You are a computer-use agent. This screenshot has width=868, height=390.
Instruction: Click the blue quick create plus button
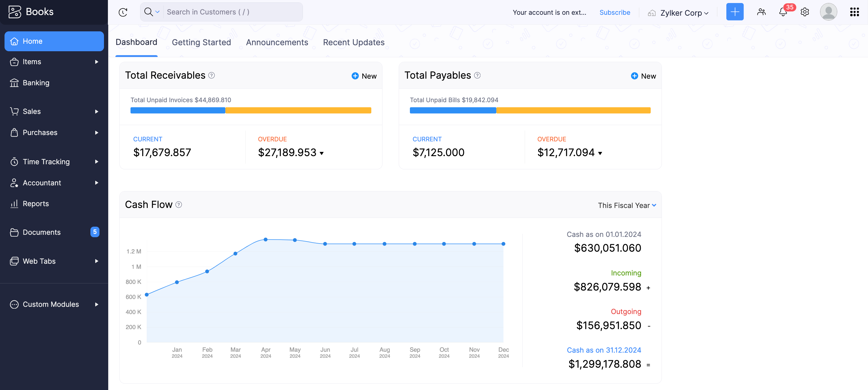[734, 12]
